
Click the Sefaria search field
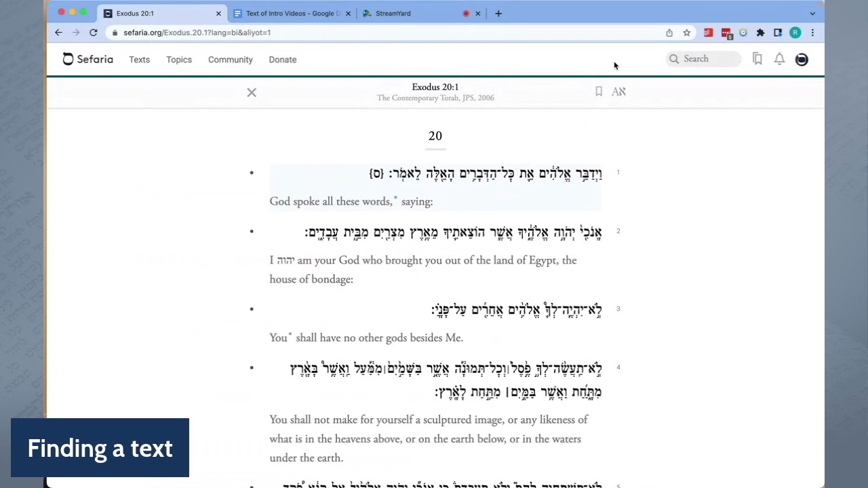click(703, 59)
